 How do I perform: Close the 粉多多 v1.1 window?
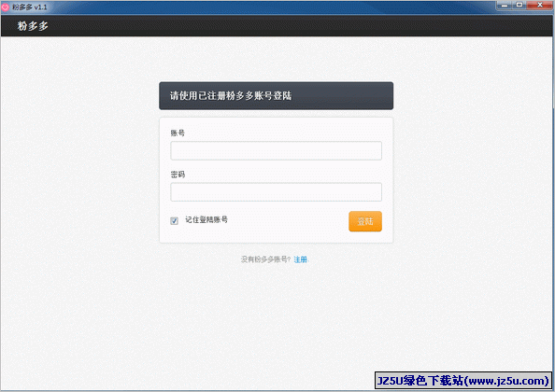pos(539,6)
